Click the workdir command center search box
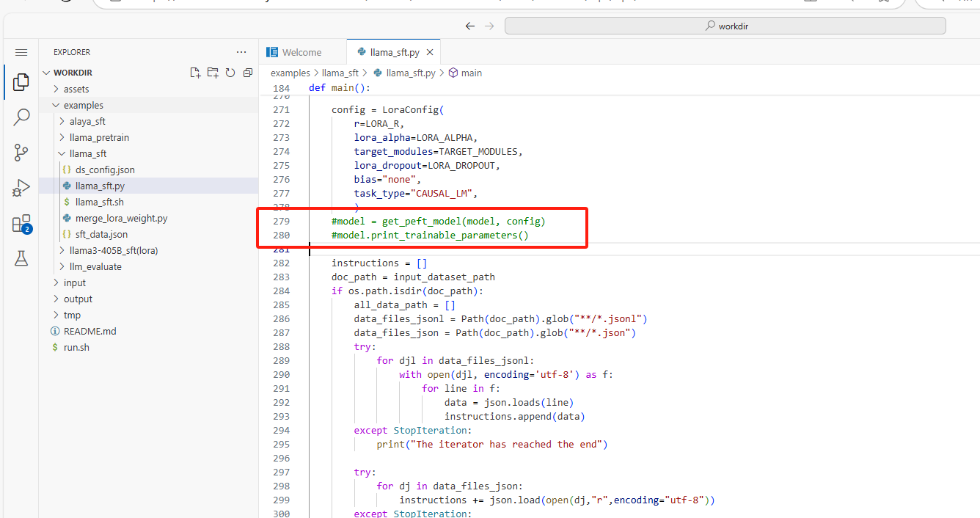Image resolution: width=980 pixels, height=518 pixels. tap(725, 26)
